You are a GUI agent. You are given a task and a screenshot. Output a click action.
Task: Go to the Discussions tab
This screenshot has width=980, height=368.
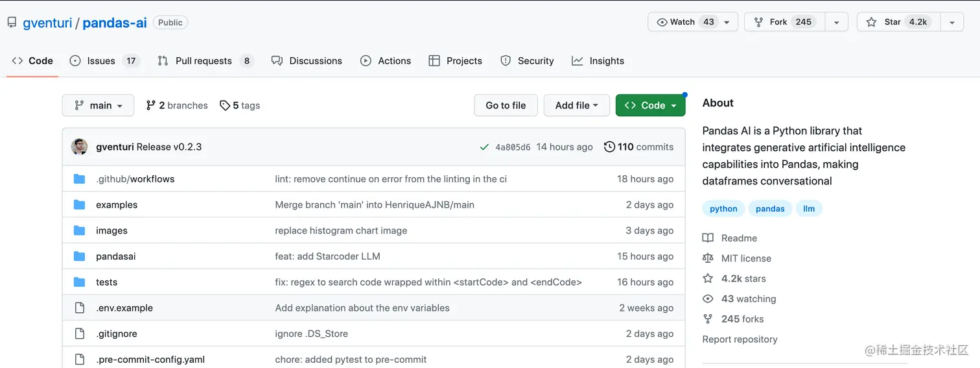point(307,61)
